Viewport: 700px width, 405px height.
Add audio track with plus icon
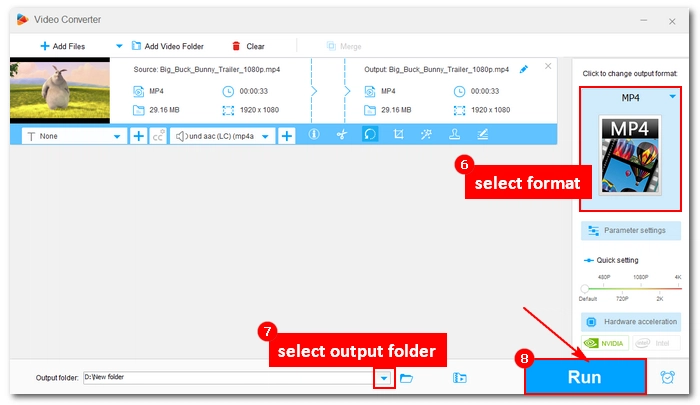coord(287,136)
